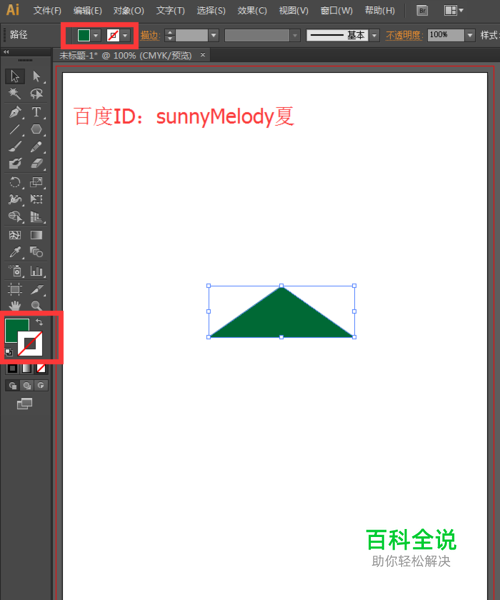This screenshot has height=600, width=500.
Task: Open the 帮助(H) menu
Action: click(x=379, y=11)
